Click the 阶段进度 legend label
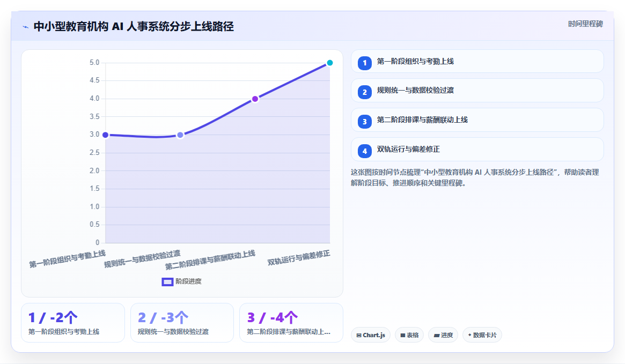 pyautogui.click(x=188, y=281)
